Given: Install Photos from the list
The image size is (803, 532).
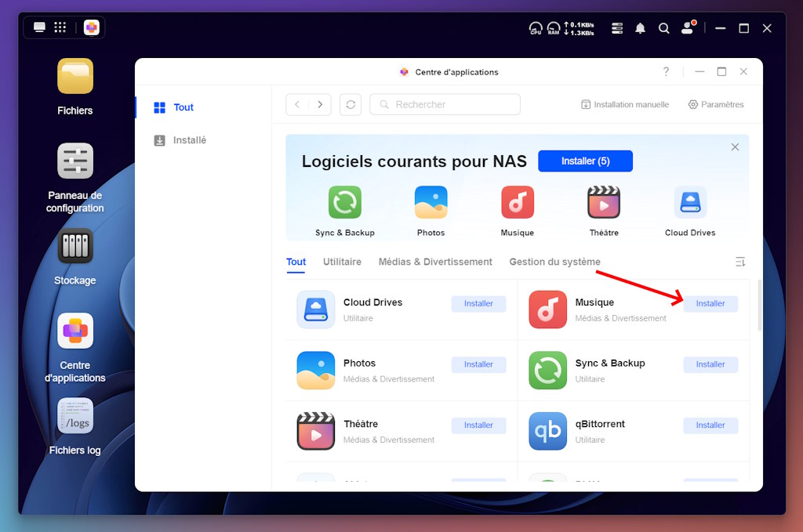Looking at the screenshot, I should (478, 364).
